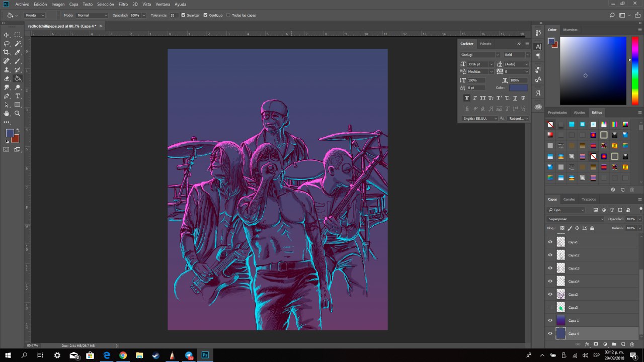
Task: Switch to the Muestras tab
Action: 570,30
